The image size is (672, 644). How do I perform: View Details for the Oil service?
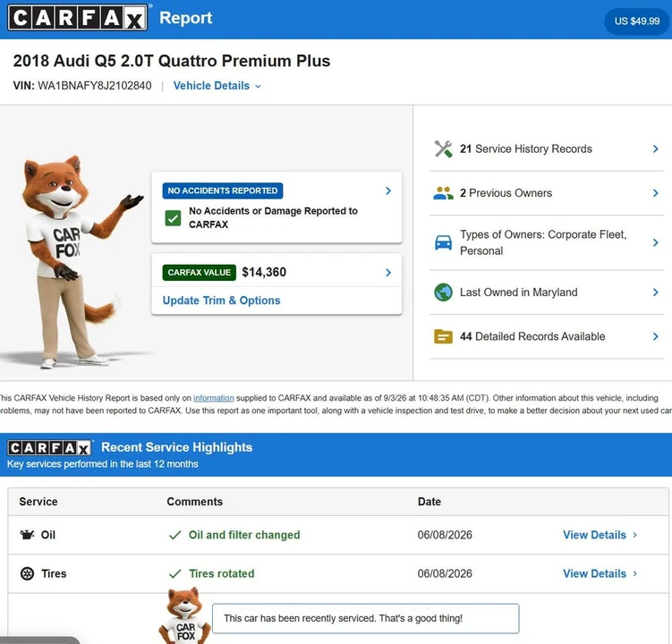click(600, 535)
